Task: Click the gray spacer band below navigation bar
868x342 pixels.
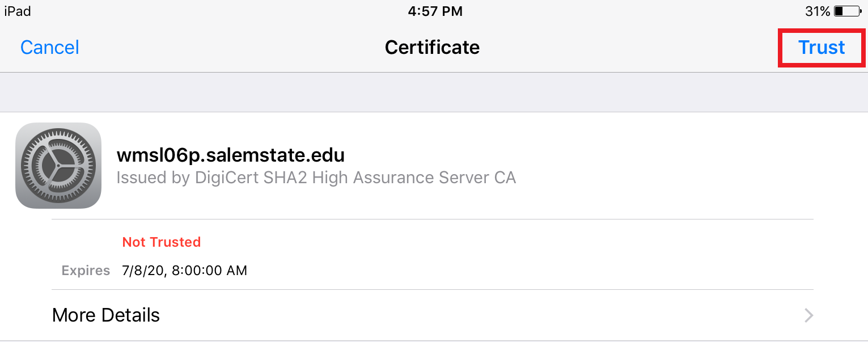Action: pyautogui.click(x=434, y=92)
